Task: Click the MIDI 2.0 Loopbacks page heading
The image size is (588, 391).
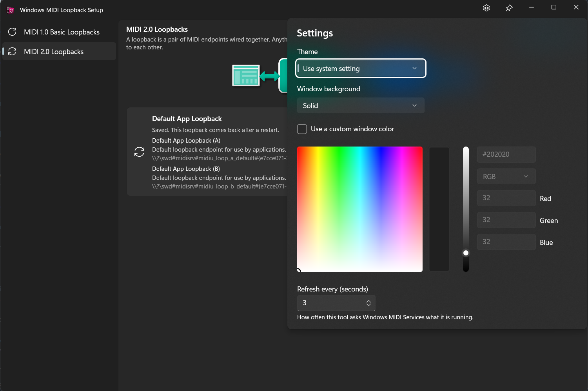Action: (157, 29)
